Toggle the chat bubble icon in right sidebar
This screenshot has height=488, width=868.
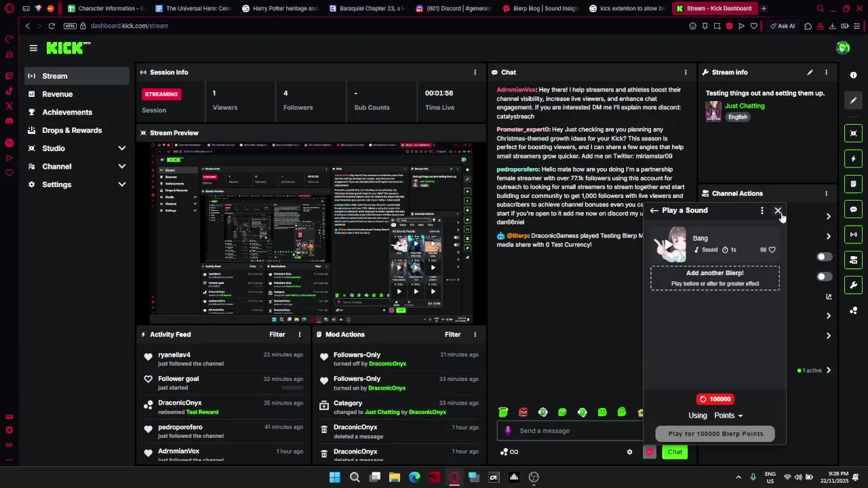[x=854, y=209]
